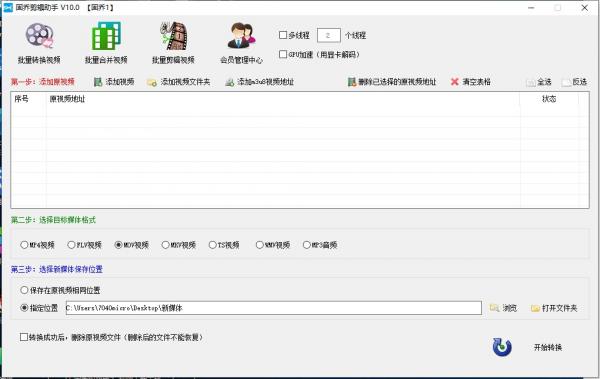Click the 全选 select all button
The height and width of the screenshot is (379, 600).
[539, 82]
